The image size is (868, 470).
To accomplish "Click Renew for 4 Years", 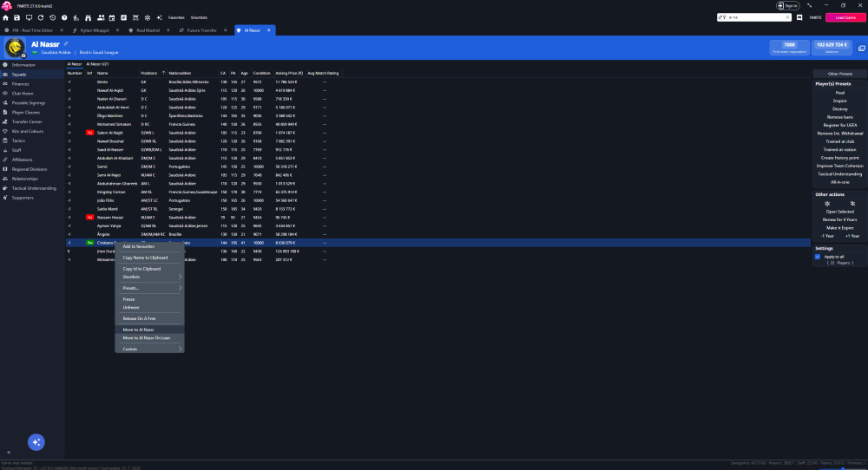I will click(x=839, y=219).
